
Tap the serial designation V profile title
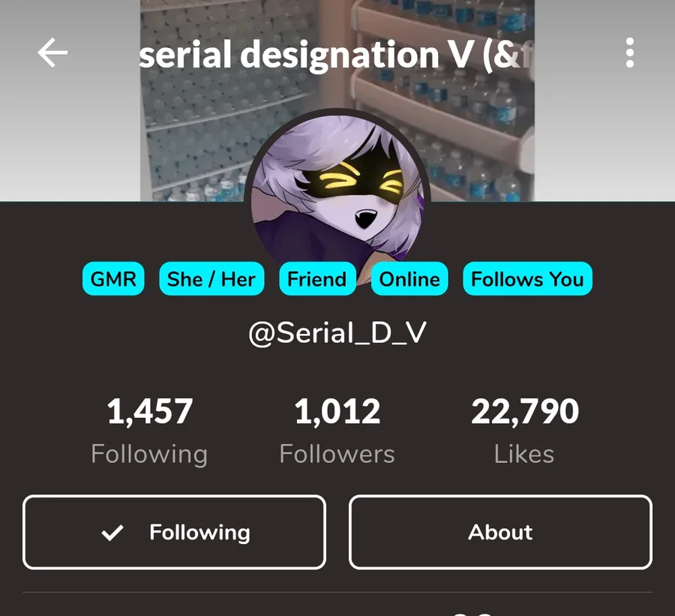336,54
